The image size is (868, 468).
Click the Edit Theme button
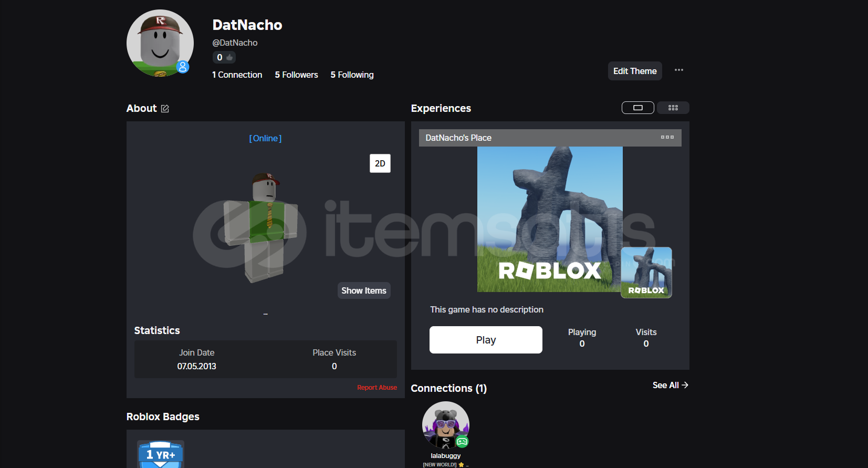click(634, 71)
